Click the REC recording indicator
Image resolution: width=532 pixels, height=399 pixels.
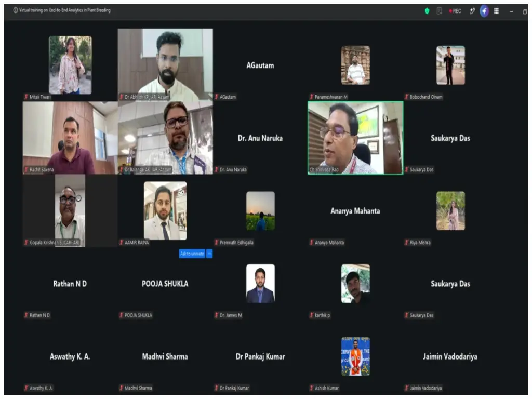coord(455,11)
